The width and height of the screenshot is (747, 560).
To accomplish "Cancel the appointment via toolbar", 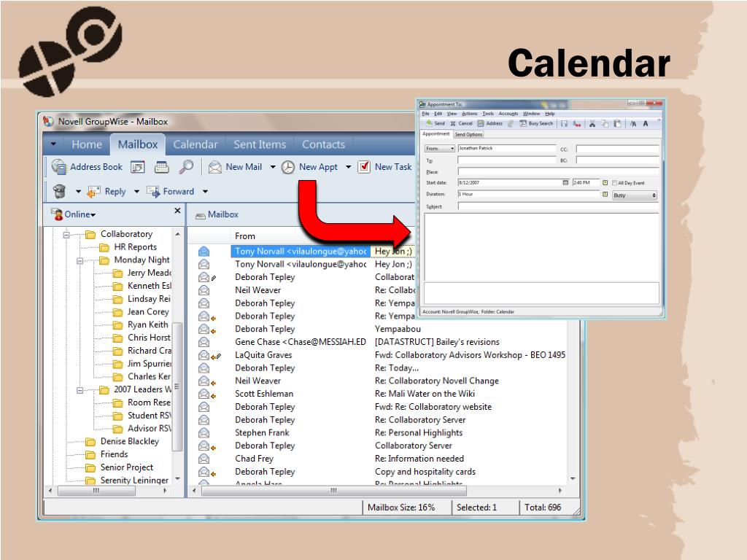I will [461, 123].
